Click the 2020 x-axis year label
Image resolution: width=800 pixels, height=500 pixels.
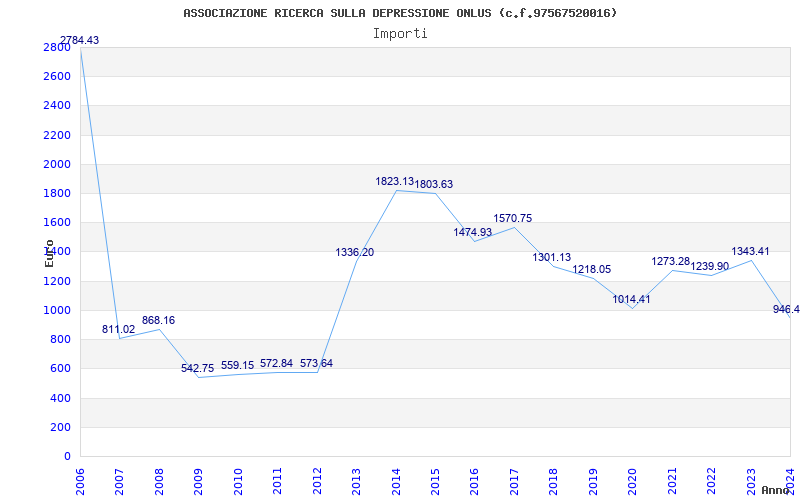tap(633, 481)
